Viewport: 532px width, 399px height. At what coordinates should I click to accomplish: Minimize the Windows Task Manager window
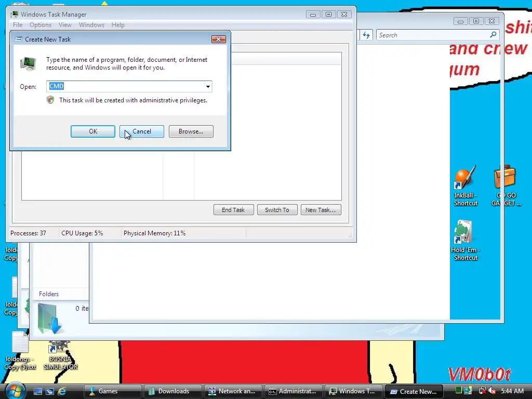pos(313,14)
